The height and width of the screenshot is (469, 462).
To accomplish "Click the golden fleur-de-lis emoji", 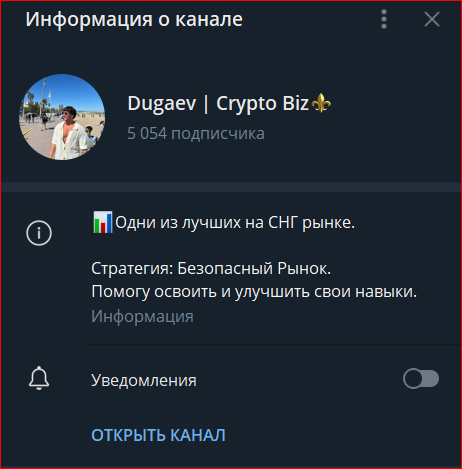I will tap(321, 103).
